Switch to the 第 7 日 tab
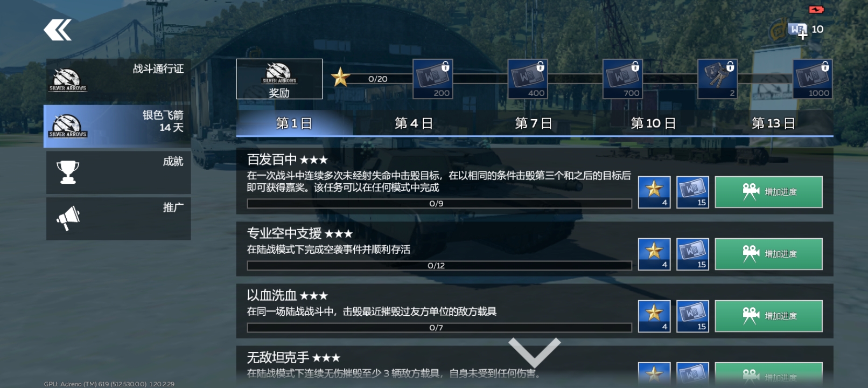 point(533,123)
